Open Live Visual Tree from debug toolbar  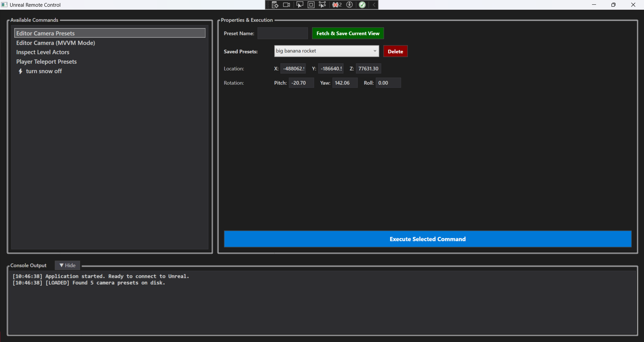pos(275,5)
